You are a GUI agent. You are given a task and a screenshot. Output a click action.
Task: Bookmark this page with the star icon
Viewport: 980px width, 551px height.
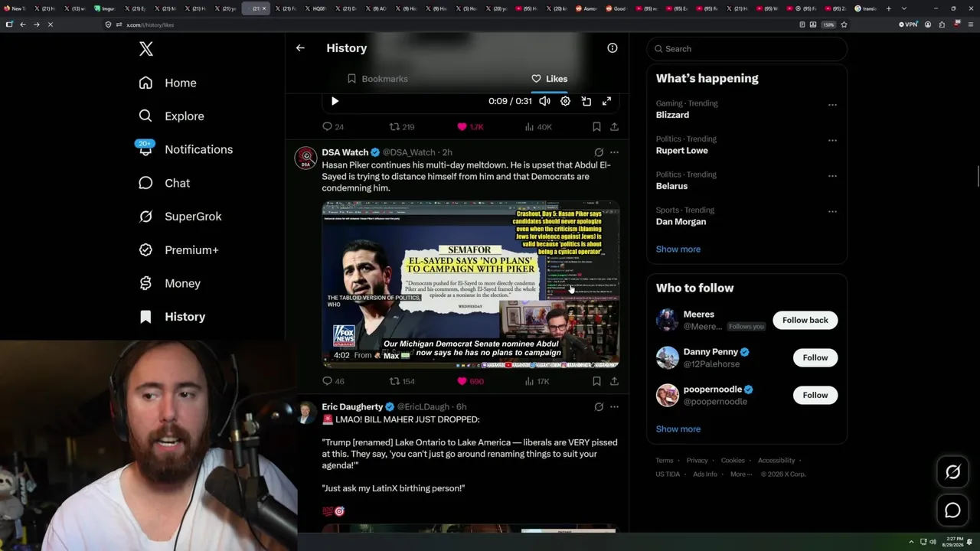(x=844, y=24)
